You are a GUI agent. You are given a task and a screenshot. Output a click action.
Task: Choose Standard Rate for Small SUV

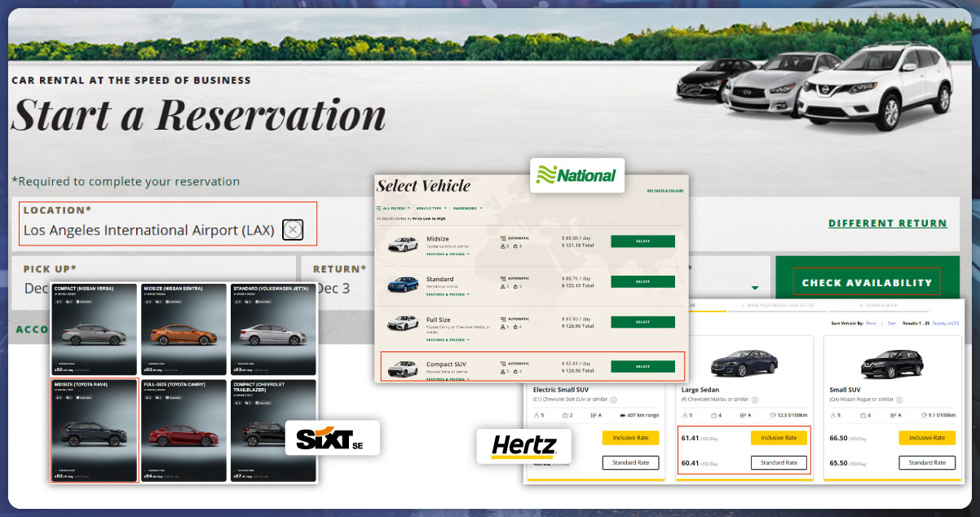coord(927,462)
